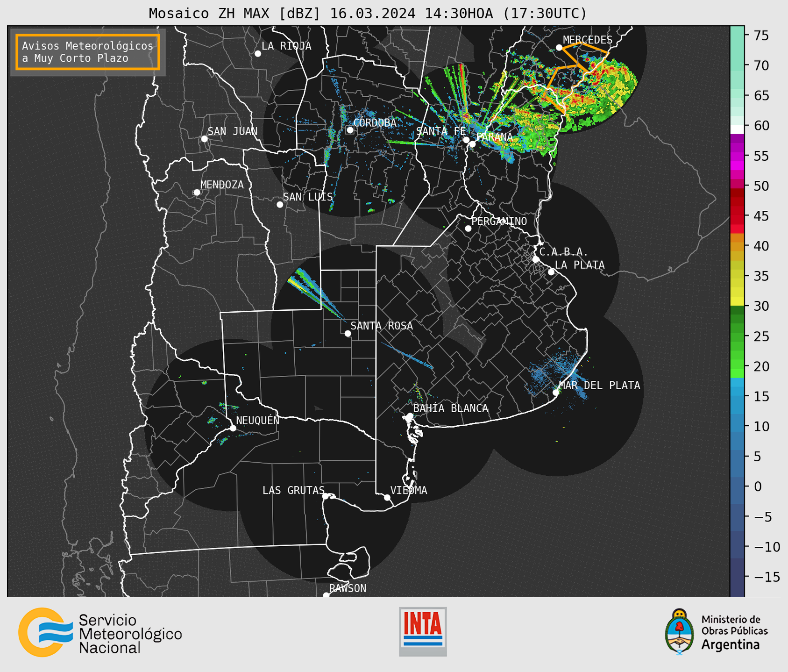Click the 75 dBZ value on color scale
788x672 pixels.
coord(760,36)
